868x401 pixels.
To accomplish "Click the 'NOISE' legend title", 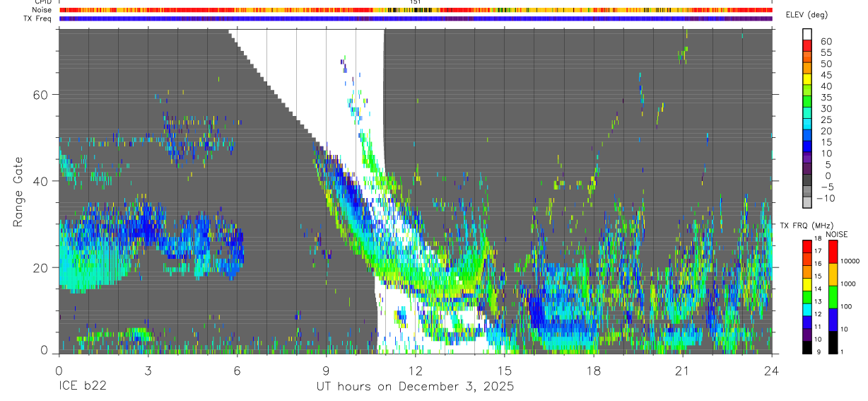I will click(x=838, y=234).
